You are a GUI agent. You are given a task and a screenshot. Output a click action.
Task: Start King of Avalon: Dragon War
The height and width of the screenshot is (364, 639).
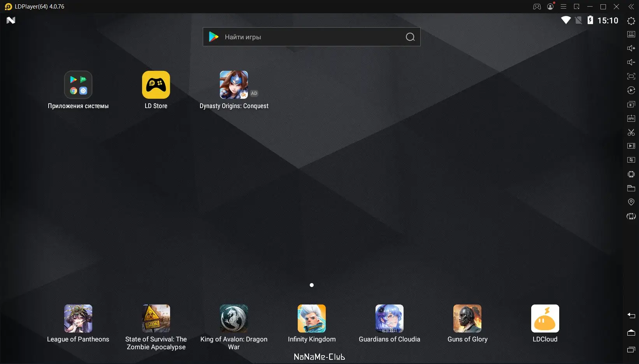[234, 318]
